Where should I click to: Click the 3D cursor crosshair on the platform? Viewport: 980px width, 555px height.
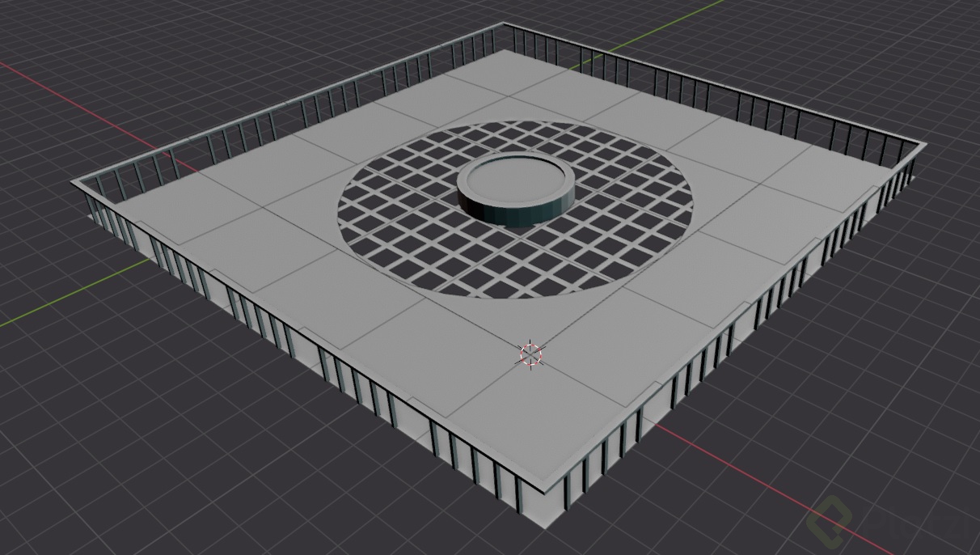coord(530,354)
